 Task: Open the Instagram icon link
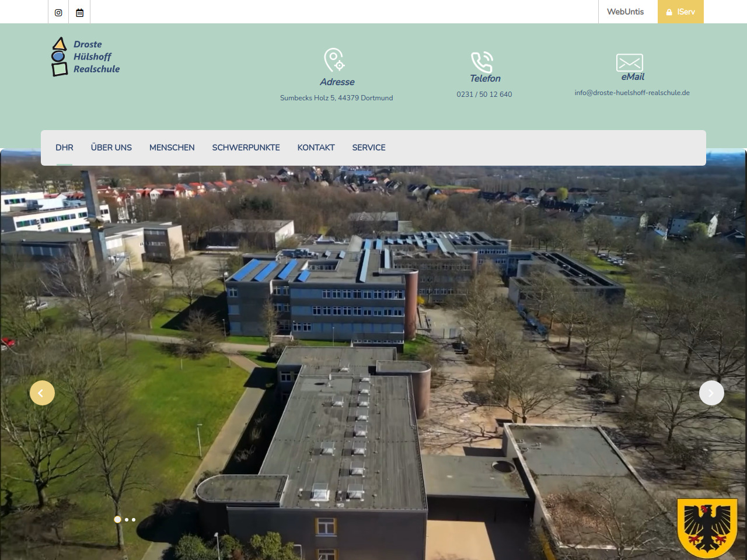click(x=58, y=12)
